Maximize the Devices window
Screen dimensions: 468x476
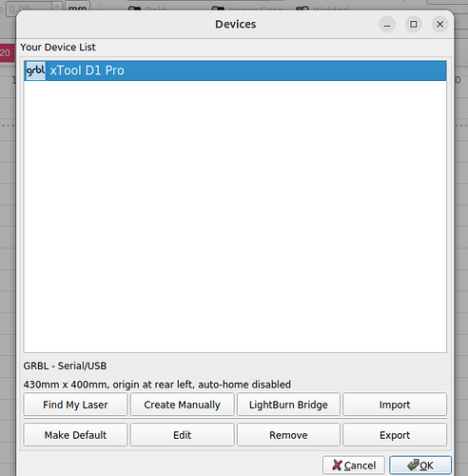414,24
